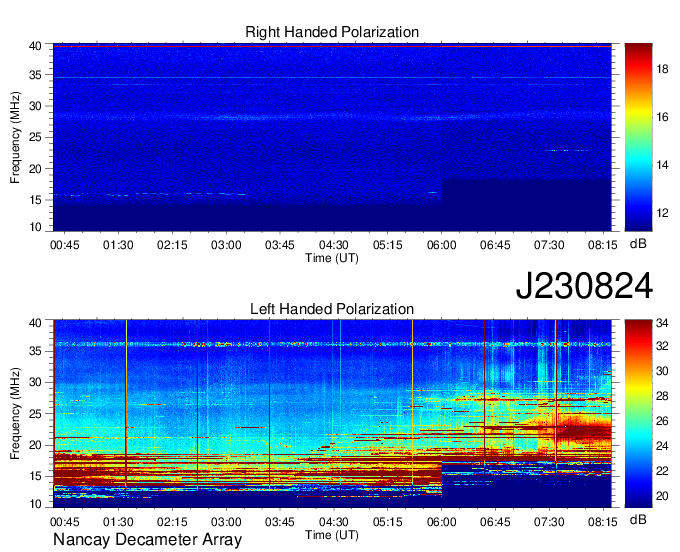Click Frequency (MHz) label of right-handed plot
Screen dimensions: 680x552
click(15, 137)
